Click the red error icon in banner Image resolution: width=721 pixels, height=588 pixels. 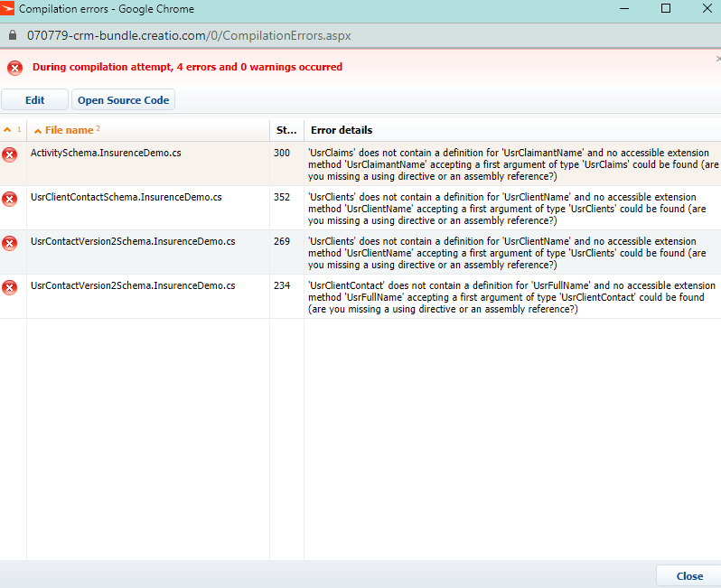(x=14, y=68)
